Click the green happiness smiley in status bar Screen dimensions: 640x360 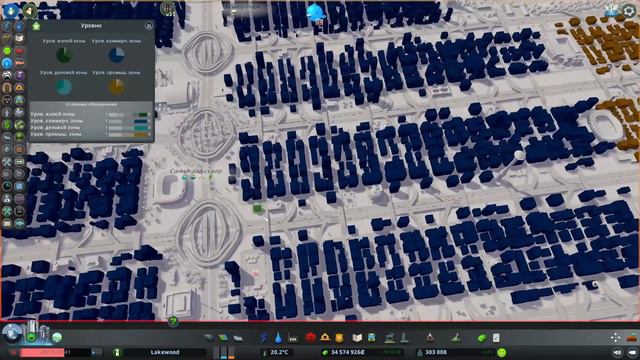point(502,352)
